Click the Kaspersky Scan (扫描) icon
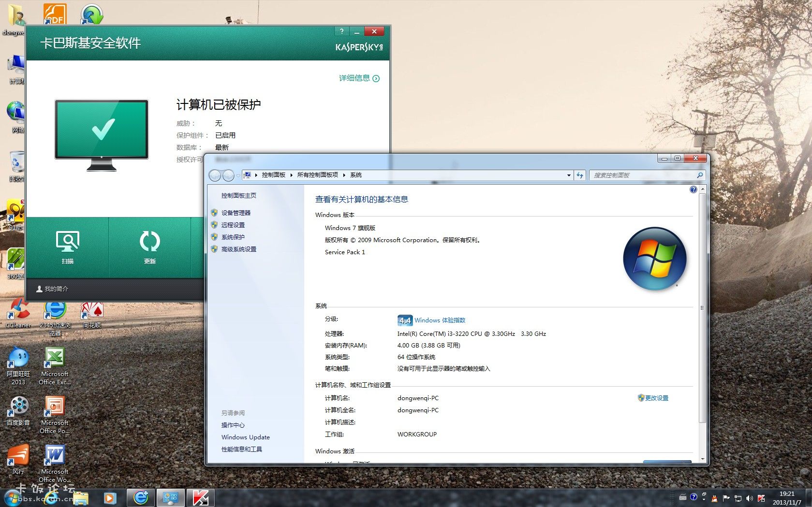The height and width of the screenshot is (507, 812). pos(68,241)
